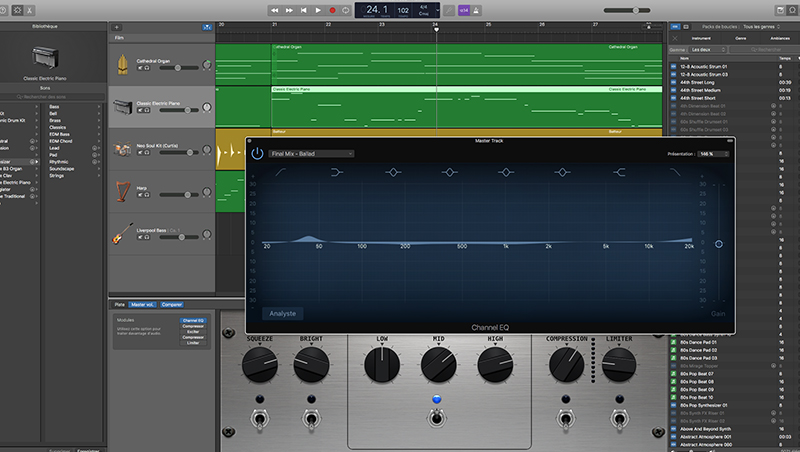Clear loop filters with the X button
This screenshot has width=800, height=452.
pos(675,38)
